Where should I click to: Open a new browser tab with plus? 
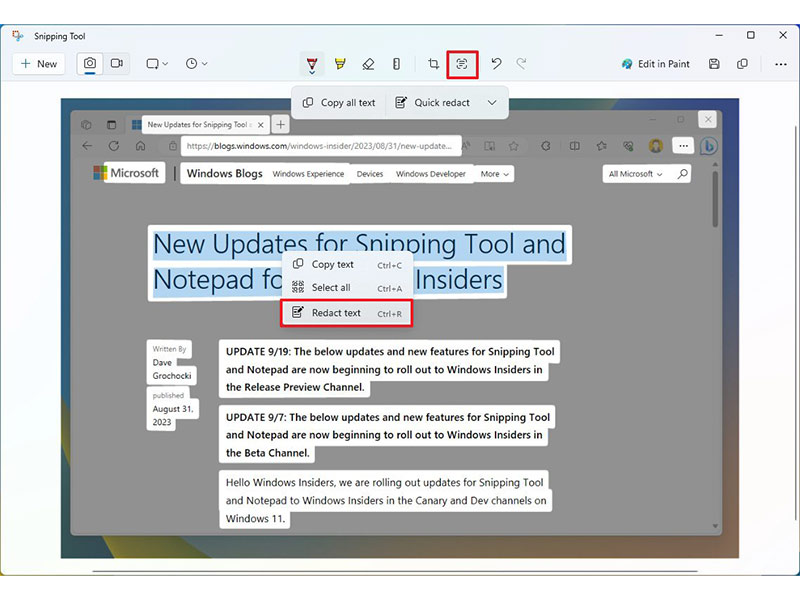281,124
